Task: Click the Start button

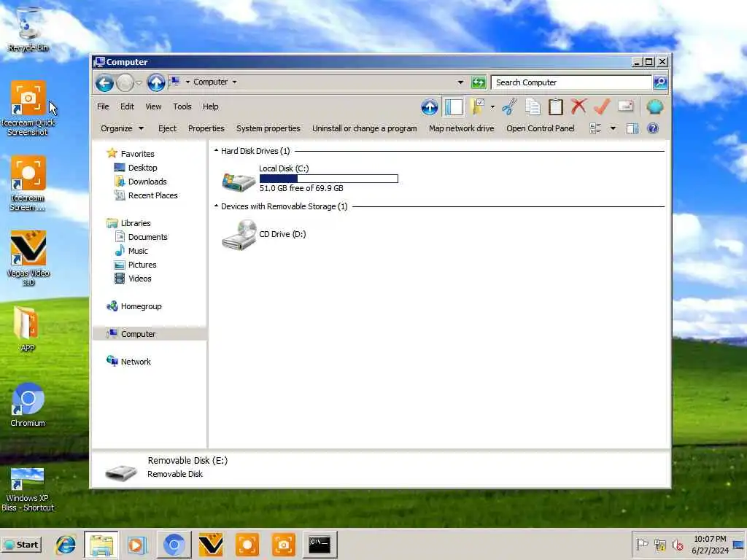Action: pyautogui.click(x=21, y=545)
